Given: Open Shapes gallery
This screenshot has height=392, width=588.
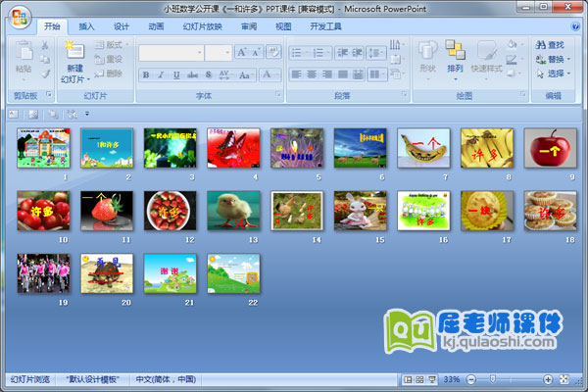Looking at the screenshot, I should click(x=427, y=59).
